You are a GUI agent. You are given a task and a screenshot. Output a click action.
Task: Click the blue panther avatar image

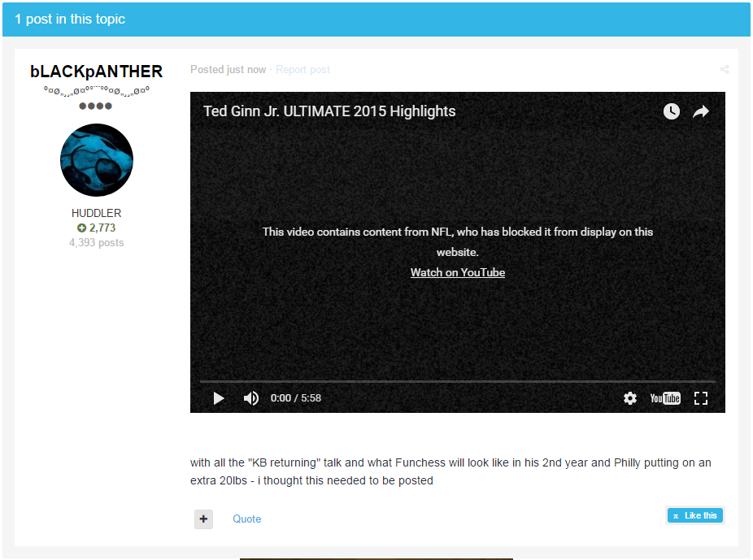tap(96, 160)
